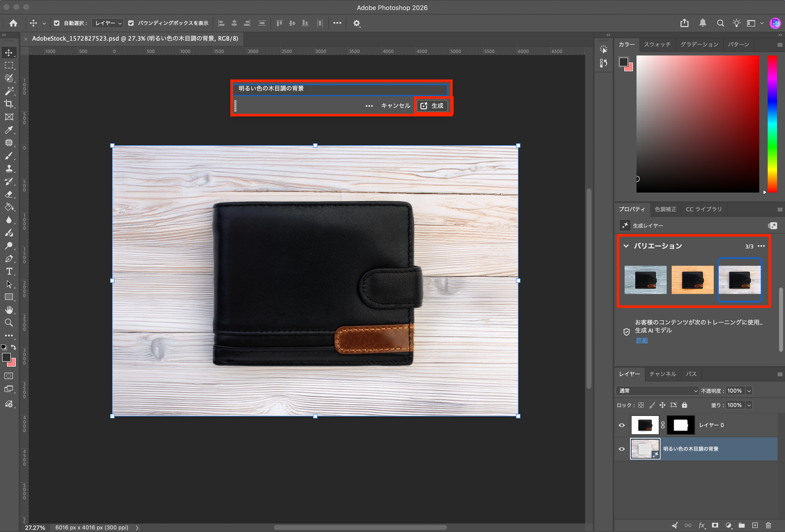Open the レイヤー auto-select dropdown

point(107,23)
